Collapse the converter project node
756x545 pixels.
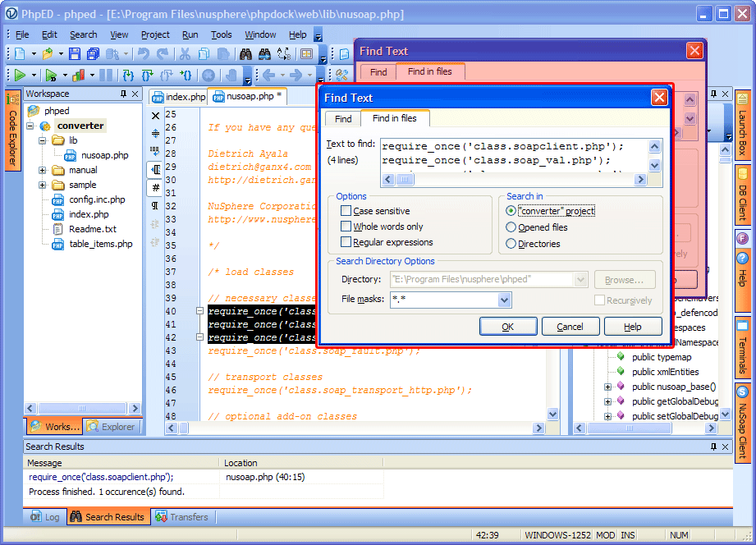click(30, 126)
